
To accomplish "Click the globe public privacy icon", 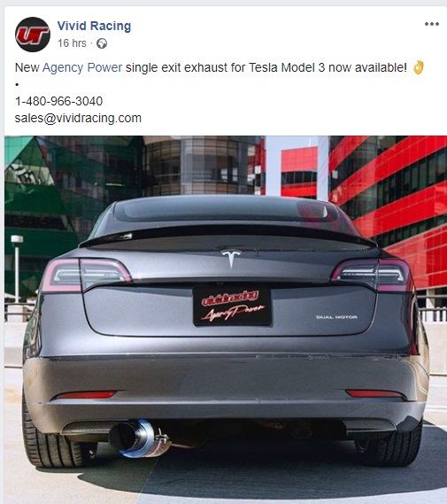I will coord(102,43).
